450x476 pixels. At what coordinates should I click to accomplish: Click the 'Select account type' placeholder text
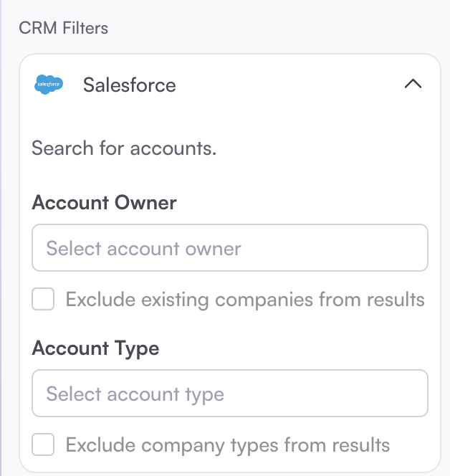[135, 394]
